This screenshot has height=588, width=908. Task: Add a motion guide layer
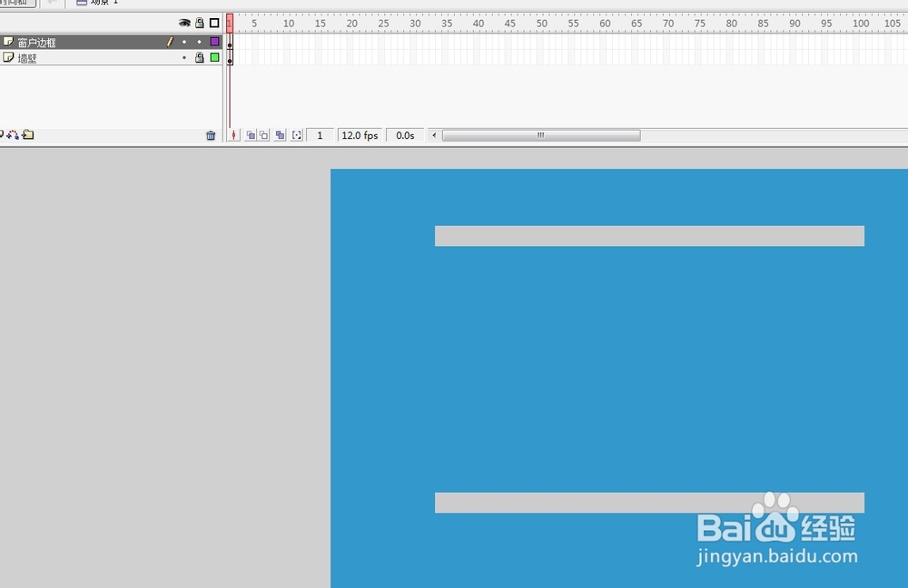pos(13,135)
